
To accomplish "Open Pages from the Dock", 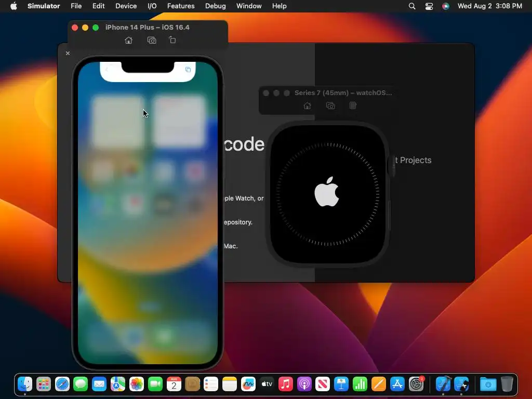I will pos(379,384).
